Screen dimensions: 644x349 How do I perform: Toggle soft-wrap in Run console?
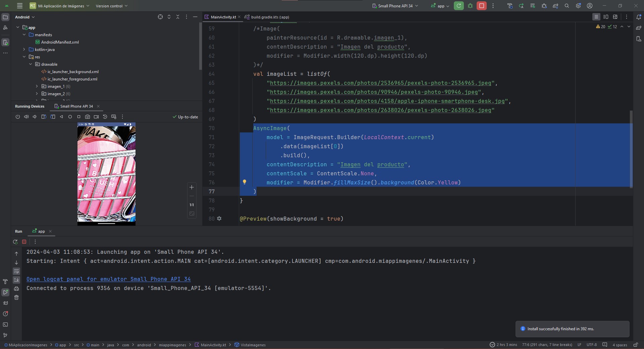16,271
